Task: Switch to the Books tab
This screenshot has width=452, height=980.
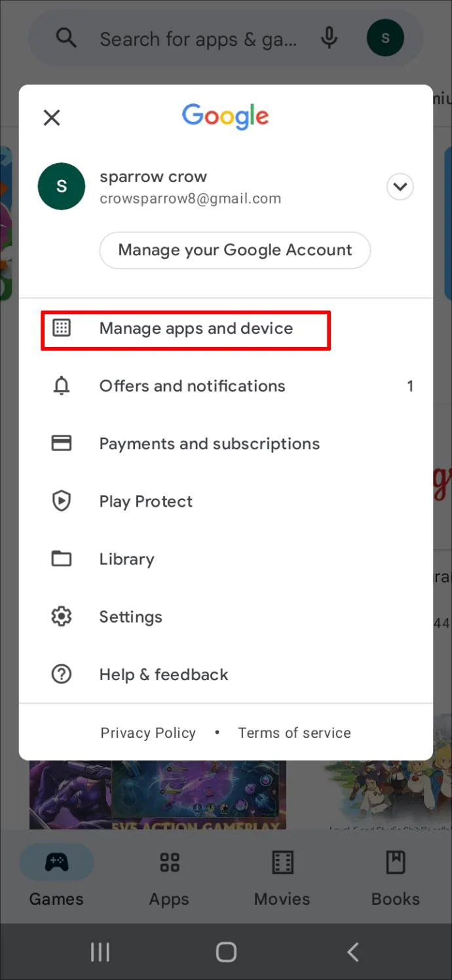Action: 396,876
